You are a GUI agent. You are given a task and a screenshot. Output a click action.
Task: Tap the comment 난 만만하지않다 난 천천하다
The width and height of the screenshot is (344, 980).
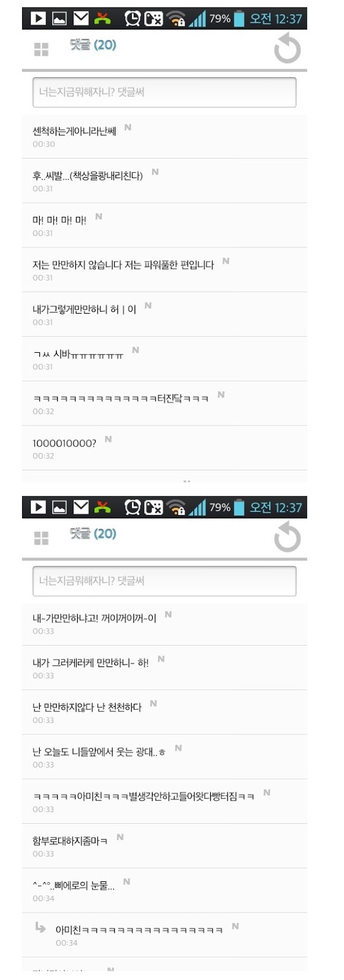(164, 712)
